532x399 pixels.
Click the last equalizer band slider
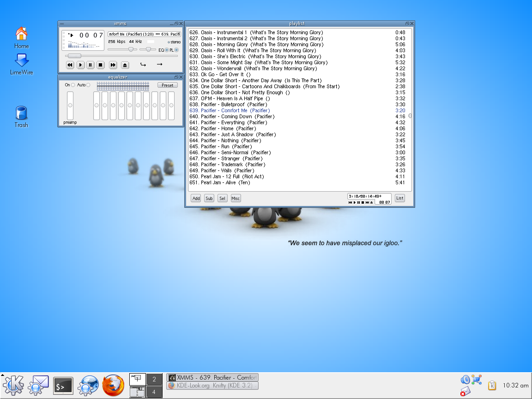[171, 105]
